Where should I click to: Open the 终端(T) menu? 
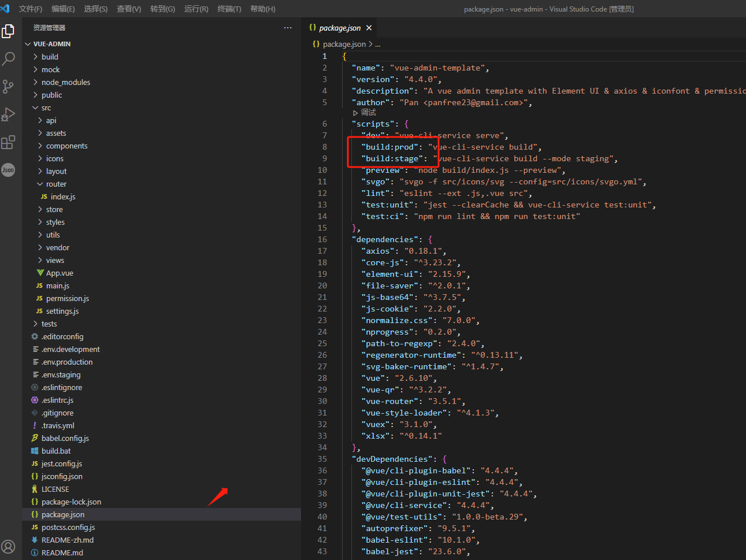point(229,9)
